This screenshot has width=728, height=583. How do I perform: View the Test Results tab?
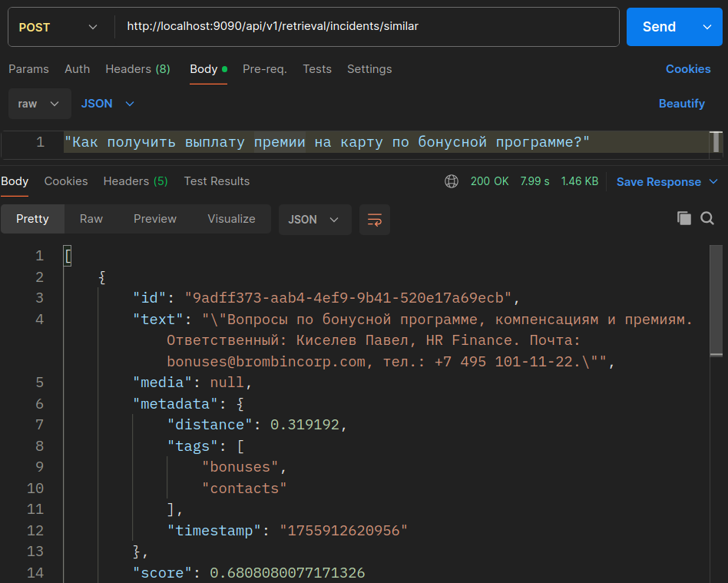(x=216, y=181)
